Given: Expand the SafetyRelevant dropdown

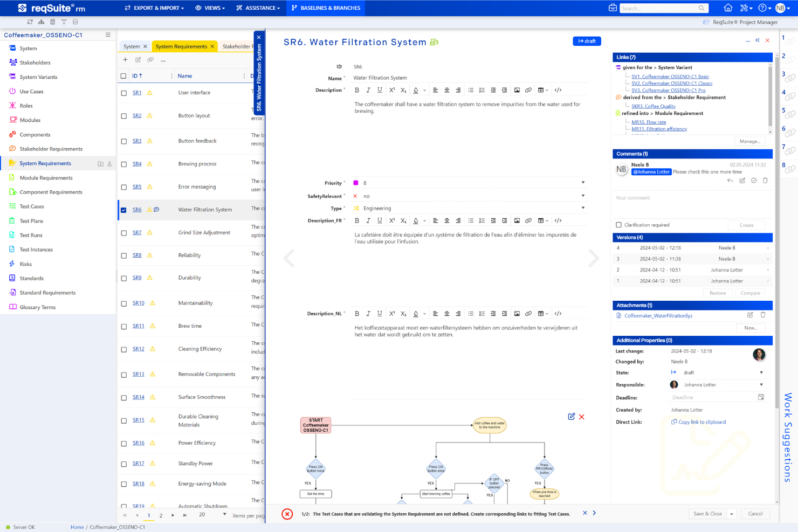Looking at the screenshot, I should tap(583, 196).
